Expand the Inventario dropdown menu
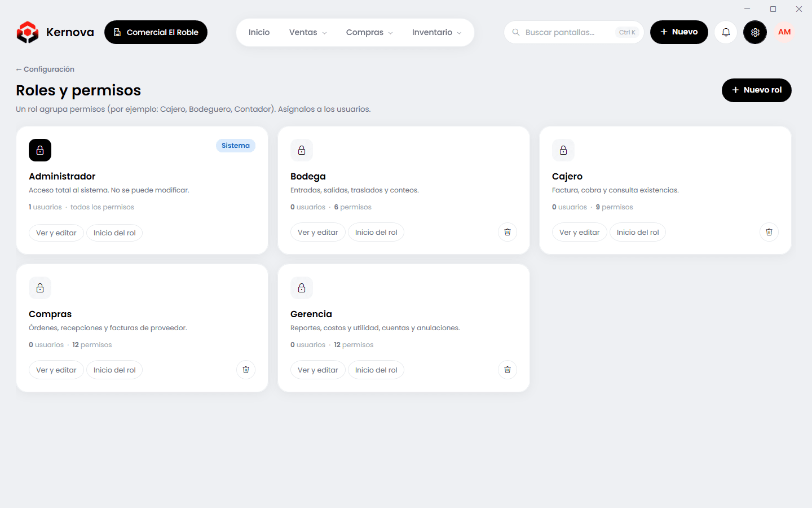The width and height of the screenshot is (812, 508). (437, 32)
